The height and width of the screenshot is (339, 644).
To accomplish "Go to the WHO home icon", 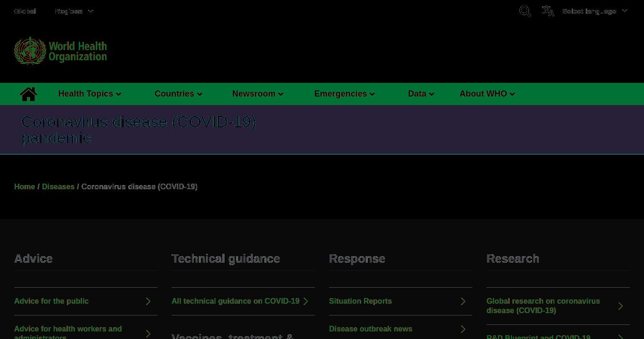I will point(28,94).
